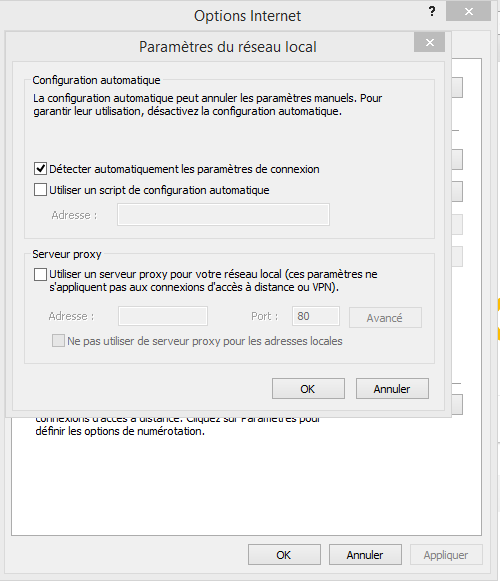The height and width of the screenshot is (582, 500).
Task: Confirm with OK in Paramètres du réseau local
Action: pos(308,389)
